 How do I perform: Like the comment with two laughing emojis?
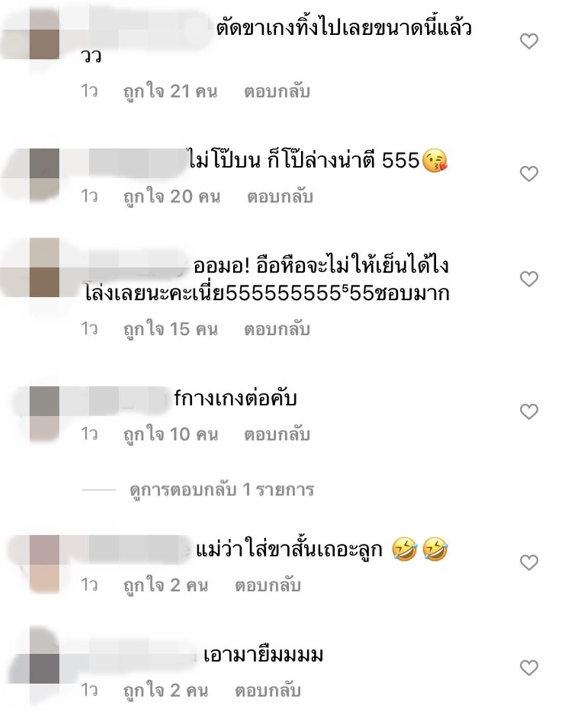click(529, 562)
